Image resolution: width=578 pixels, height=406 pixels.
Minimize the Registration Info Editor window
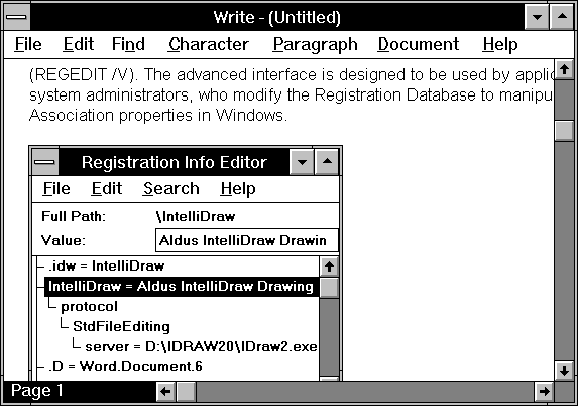tap(302, 162)
